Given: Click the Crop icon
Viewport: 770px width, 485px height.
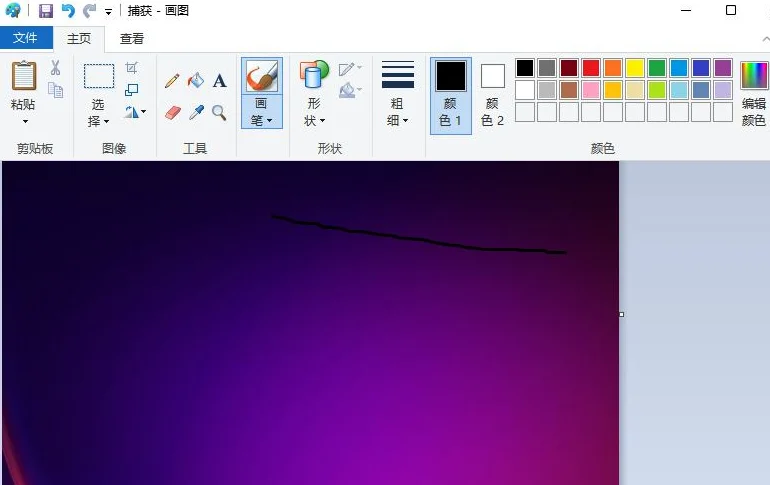Looking at the screenshot, I should (x=132, y=68).
